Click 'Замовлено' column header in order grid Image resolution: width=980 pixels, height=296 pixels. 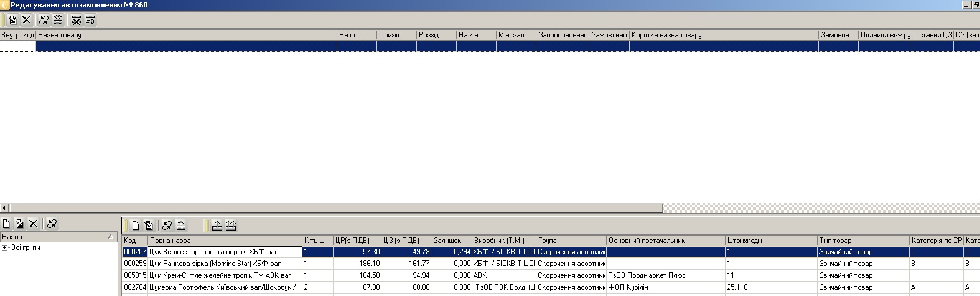609,35
